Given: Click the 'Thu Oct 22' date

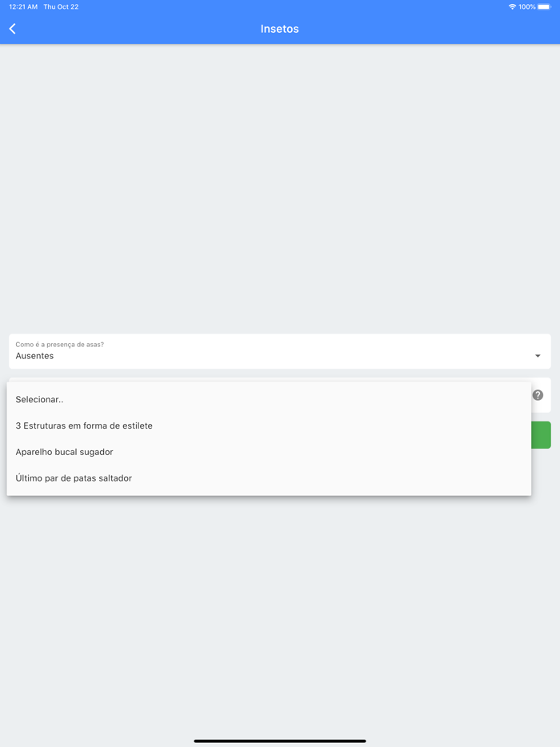Looking at the screenshot, I should [61, 7].
